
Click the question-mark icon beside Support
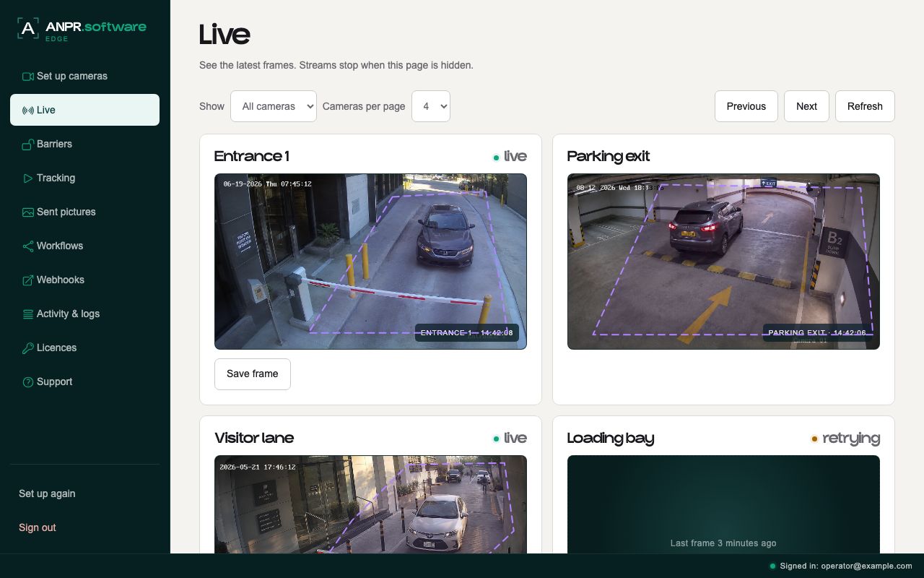pos(28,382)
